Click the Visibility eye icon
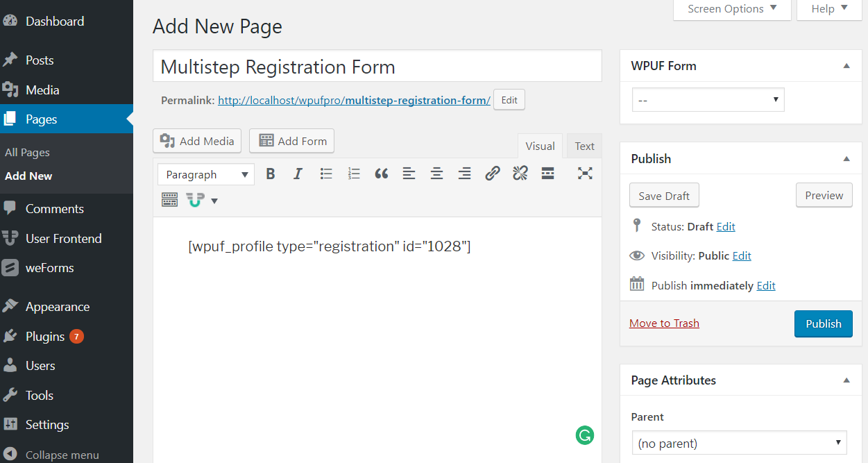 pos(637,255)
